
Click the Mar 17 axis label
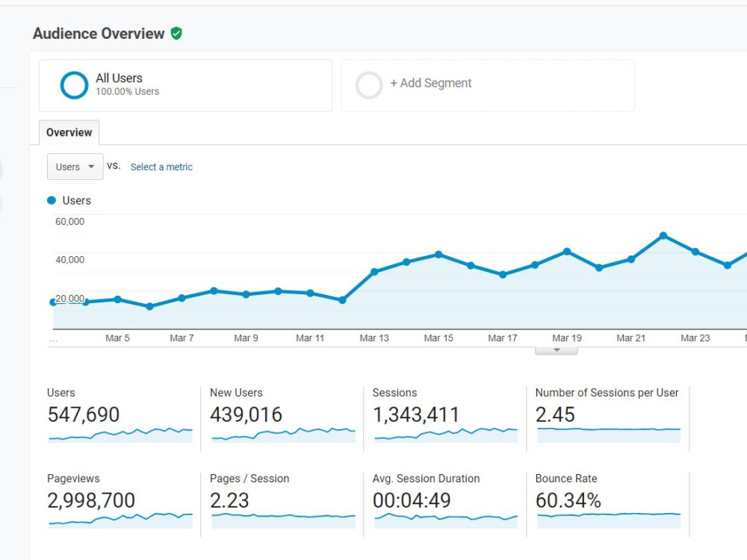point(503,338)
